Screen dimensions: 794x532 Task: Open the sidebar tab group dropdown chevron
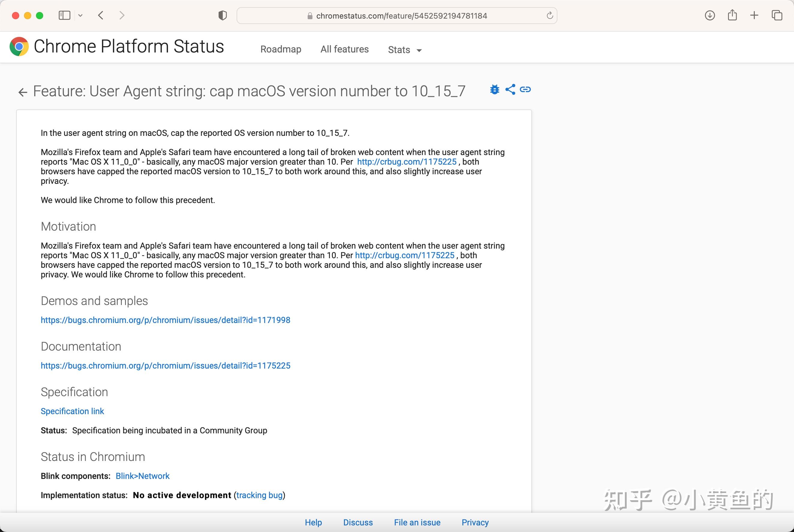tap(80, 15)
